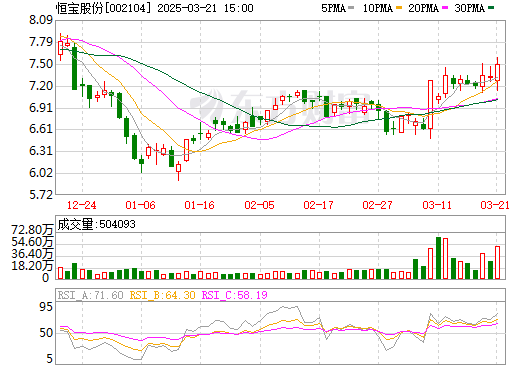The image size is (520, 365).
Task: Click the green 30PMA legend color marker
Action: (491, 7)
